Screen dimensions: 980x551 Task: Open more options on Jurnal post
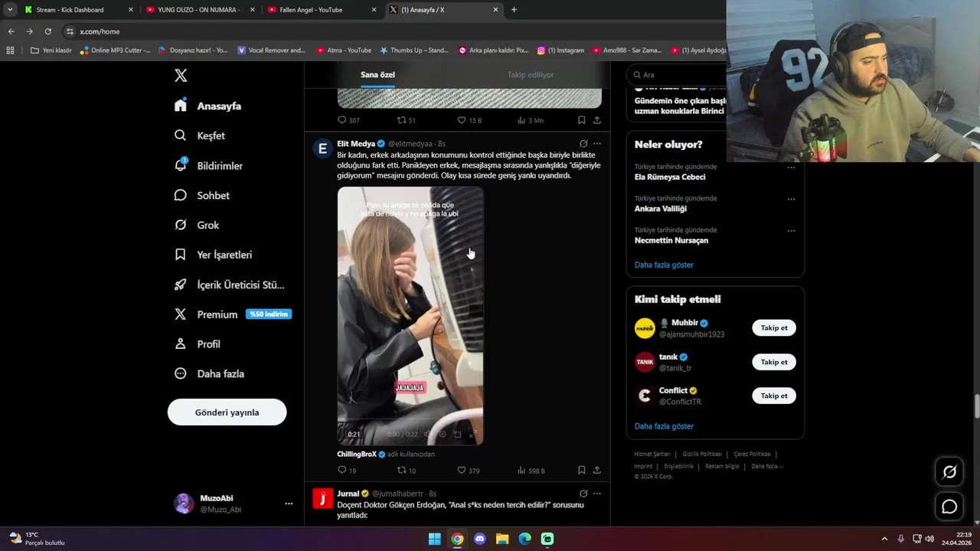tap(597, 494)
